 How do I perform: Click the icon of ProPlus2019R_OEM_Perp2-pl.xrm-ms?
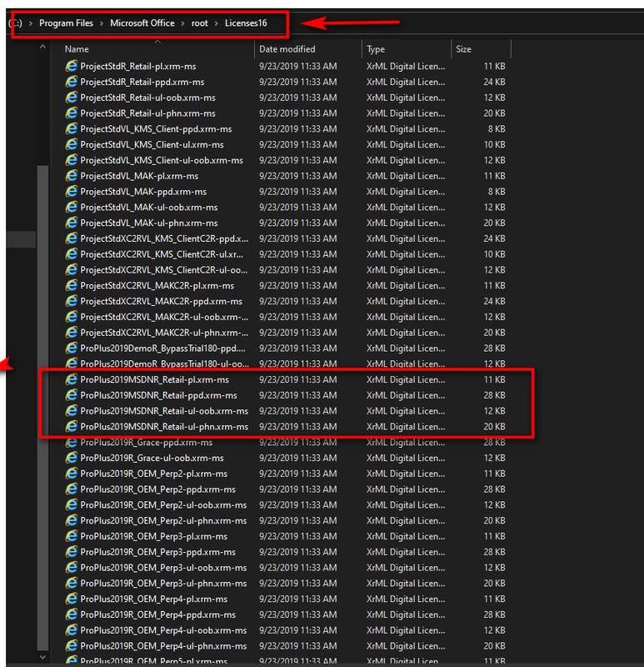coord(72,474)
